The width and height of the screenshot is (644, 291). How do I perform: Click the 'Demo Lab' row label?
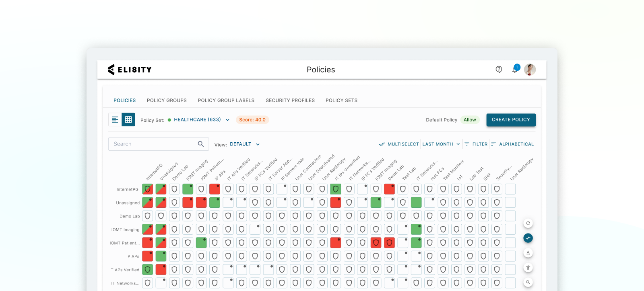coord(130,216)
